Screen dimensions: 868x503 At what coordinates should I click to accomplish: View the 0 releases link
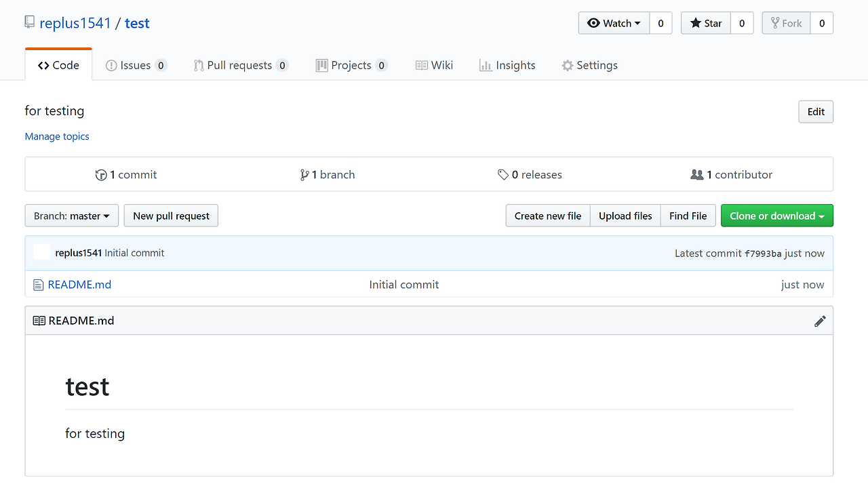[530, 175]
